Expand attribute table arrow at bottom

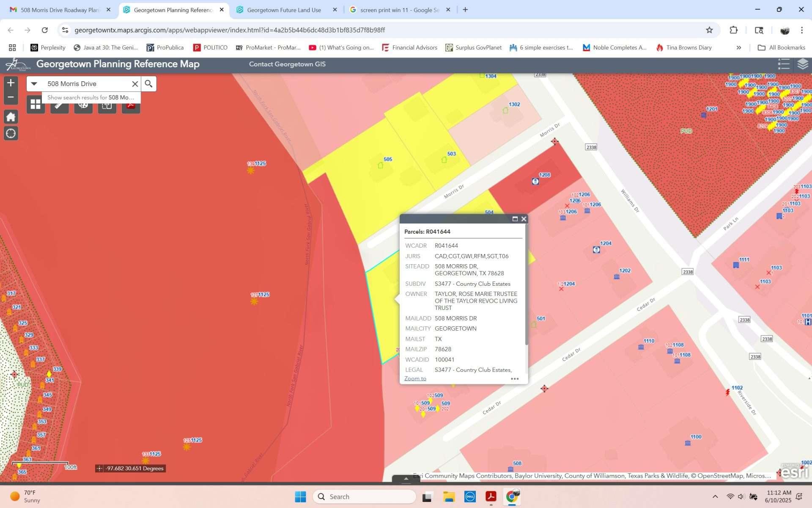(x=406, y=479)
